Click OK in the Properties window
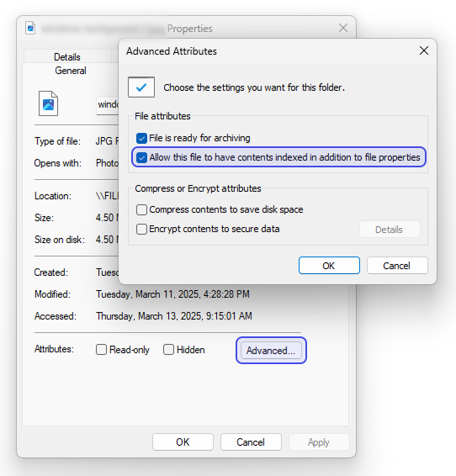 pos(183,442)
